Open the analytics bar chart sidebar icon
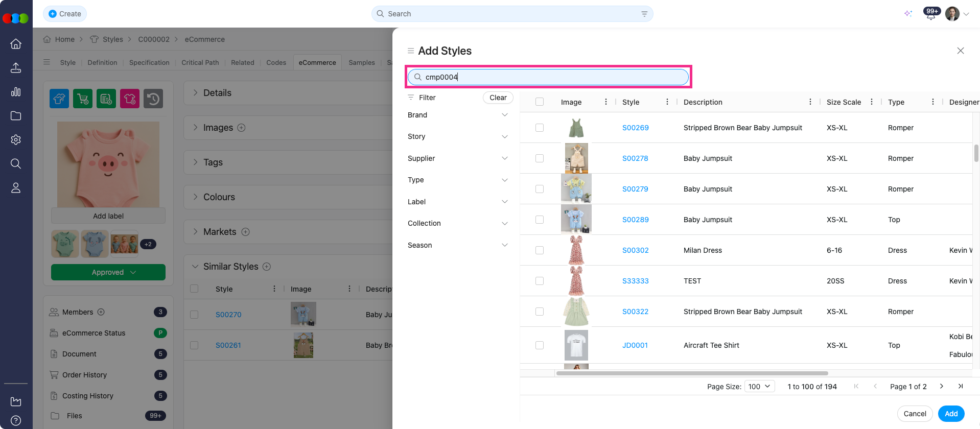 [16, 92]
